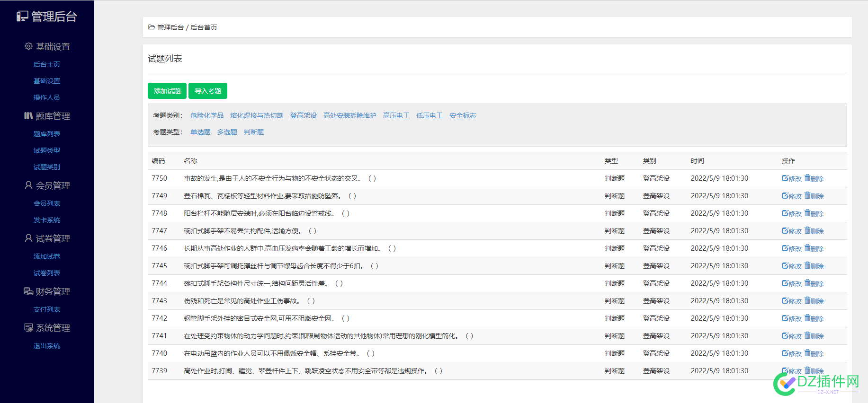The height and width of the screenshot is (403, 868).
Task: Click the 修改 link for row 7741
Action: 795,336
